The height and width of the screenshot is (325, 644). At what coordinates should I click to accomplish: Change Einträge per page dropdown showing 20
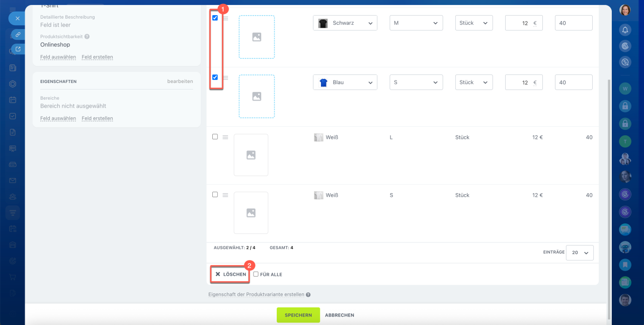(580, 253)
